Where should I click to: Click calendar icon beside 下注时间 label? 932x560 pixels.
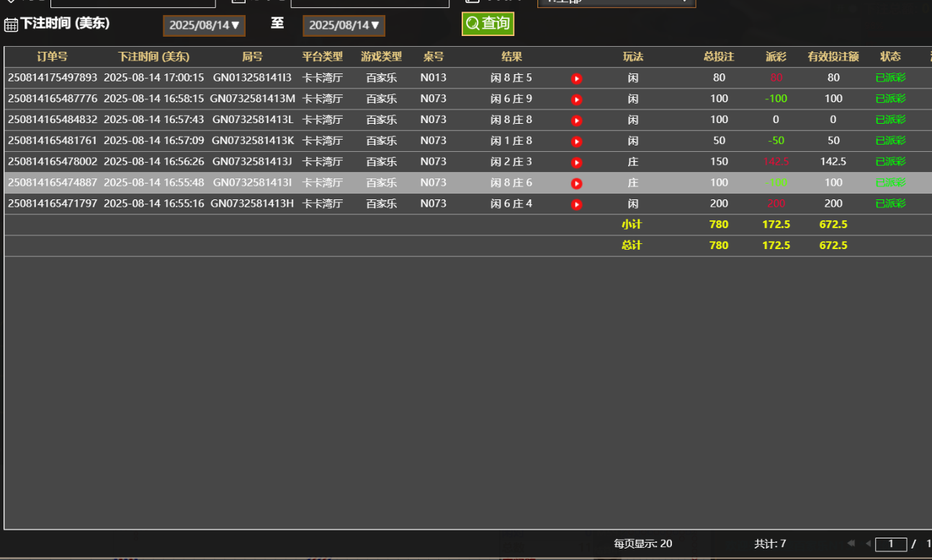tap(11, 25)
